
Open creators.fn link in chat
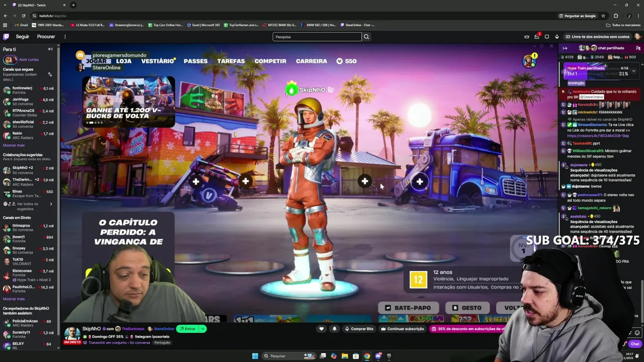598,136
